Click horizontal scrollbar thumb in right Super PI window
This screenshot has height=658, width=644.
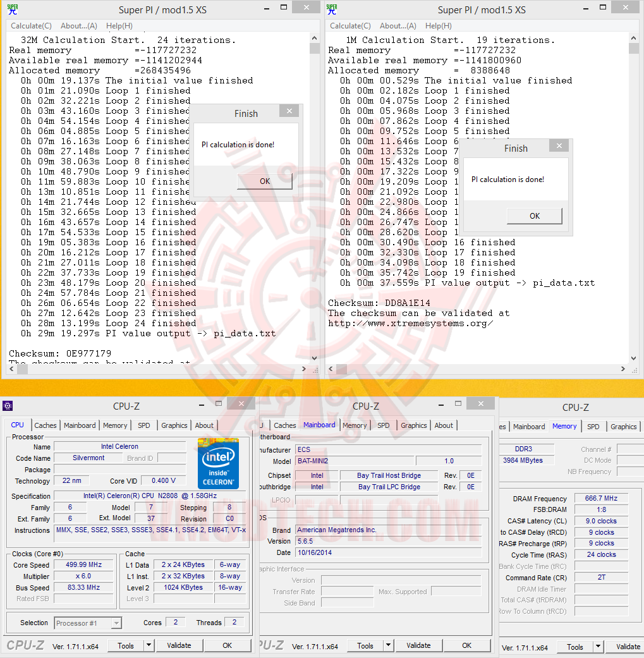point(341,369)
